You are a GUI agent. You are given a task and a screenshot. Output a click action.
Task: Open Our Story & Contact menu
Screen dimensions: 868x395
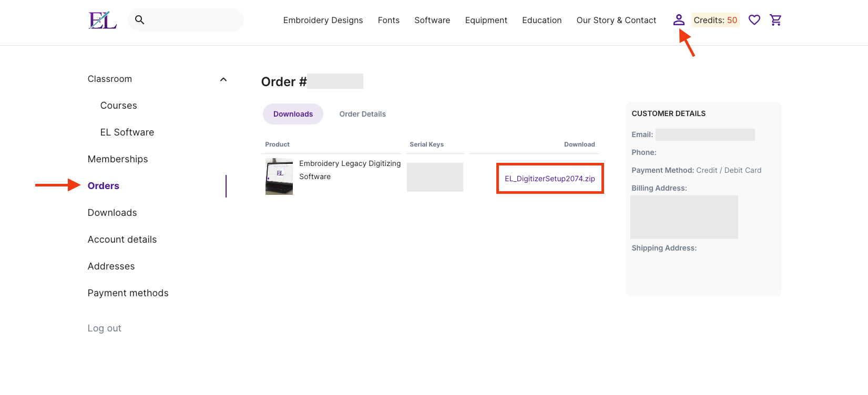pos(616,20)
